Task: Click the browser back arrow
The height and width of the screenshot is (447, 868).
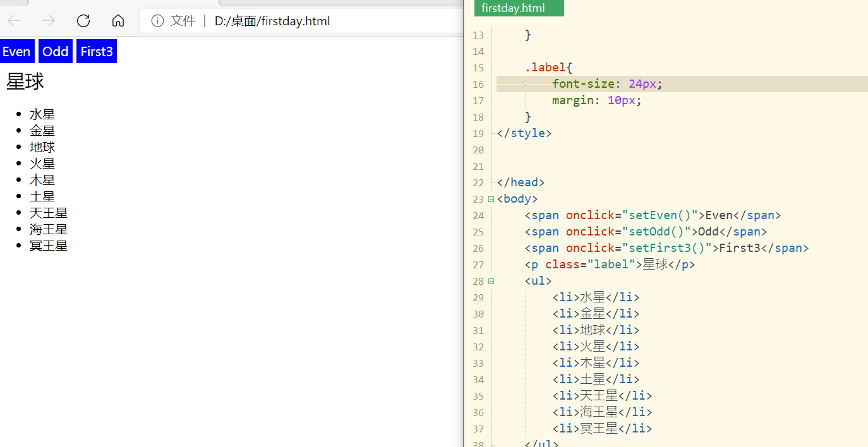Action: (x=14, y=21)
